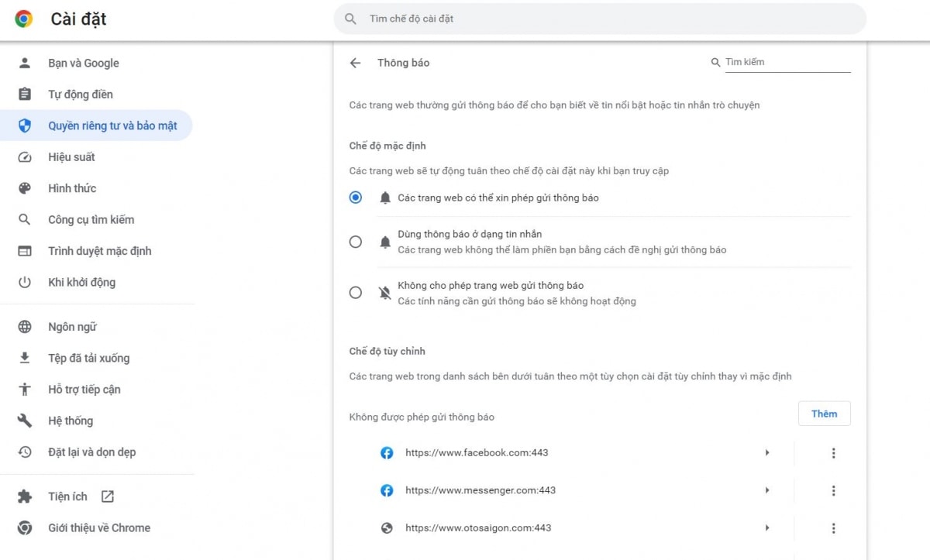Click the speedometer icon for Hiệu suất
Image resolution: width=930 pixels, height=560 pixels.
(x=25, y=157)
